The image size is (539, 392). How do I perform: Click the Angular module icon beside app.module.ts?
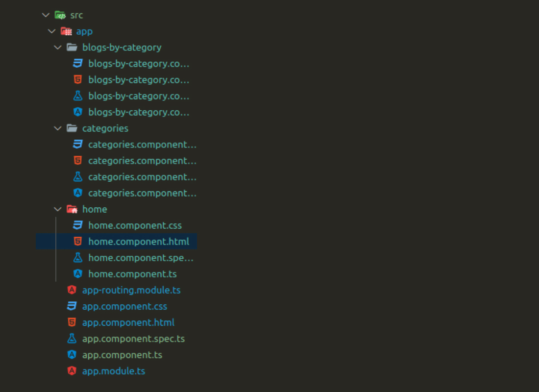(x=72, y=371)
